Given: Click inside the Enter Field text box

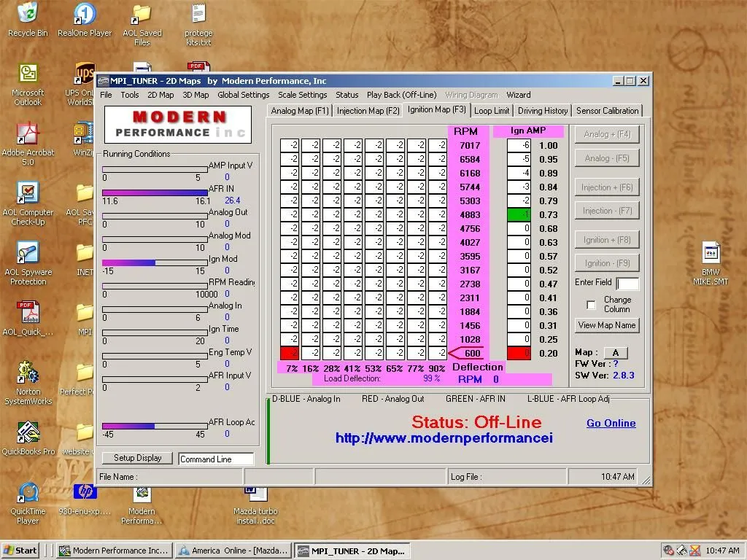Looking at the screenshot, I should (x=627, y=284).
